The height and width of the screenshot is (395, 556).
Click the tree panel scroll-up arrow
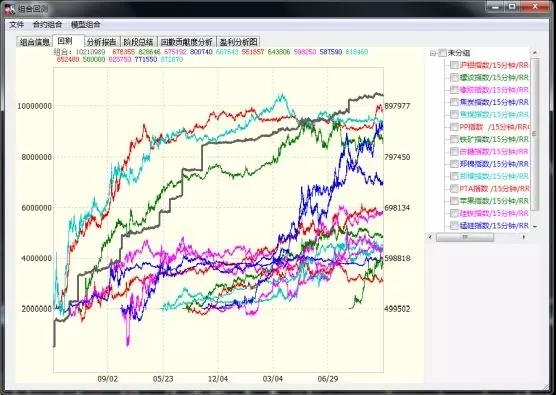tap(535, 52)
